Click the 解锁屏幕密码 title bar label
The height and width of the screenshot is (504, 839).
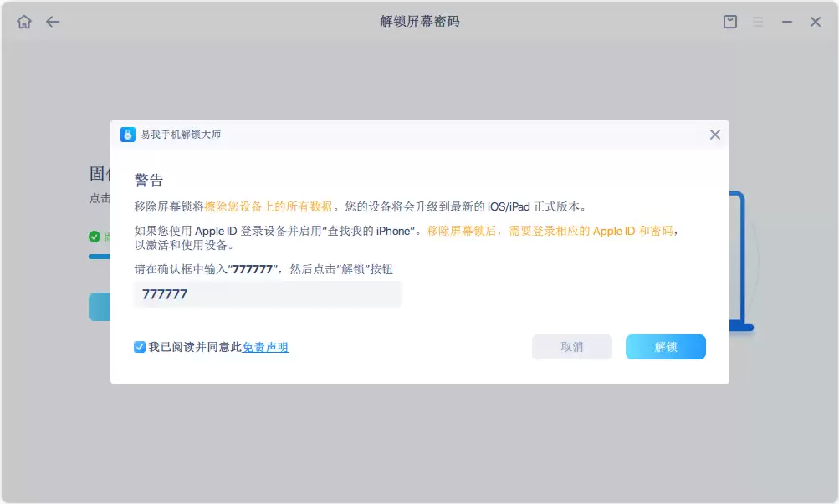pos(419,21)
